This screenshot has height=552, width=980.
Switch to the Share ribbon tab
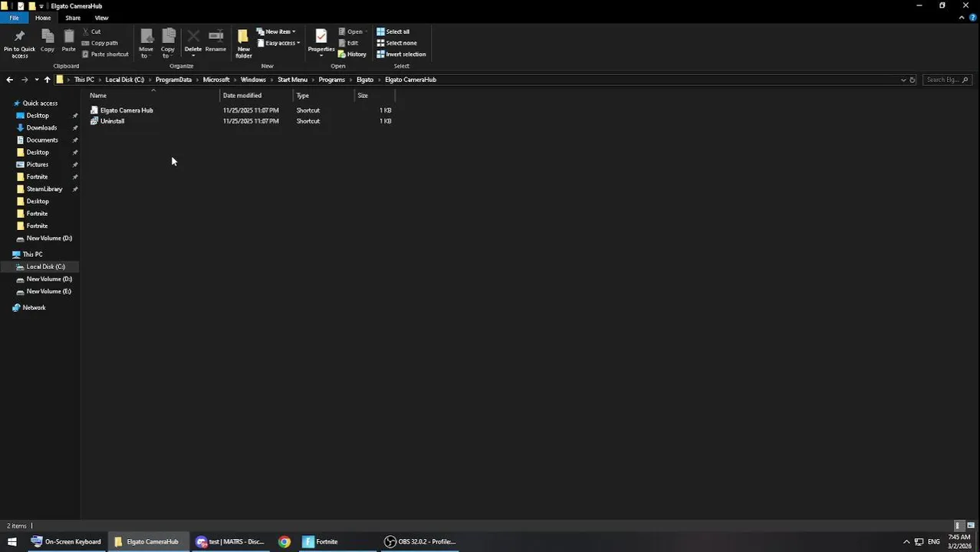point(73,18)
